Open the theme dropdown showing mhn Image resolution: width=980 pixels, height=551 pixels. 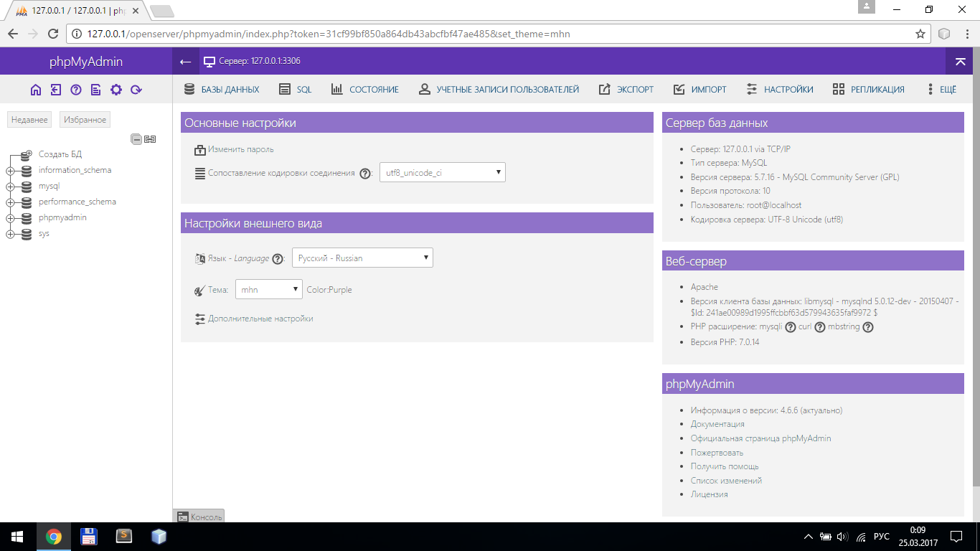(268, 290)
